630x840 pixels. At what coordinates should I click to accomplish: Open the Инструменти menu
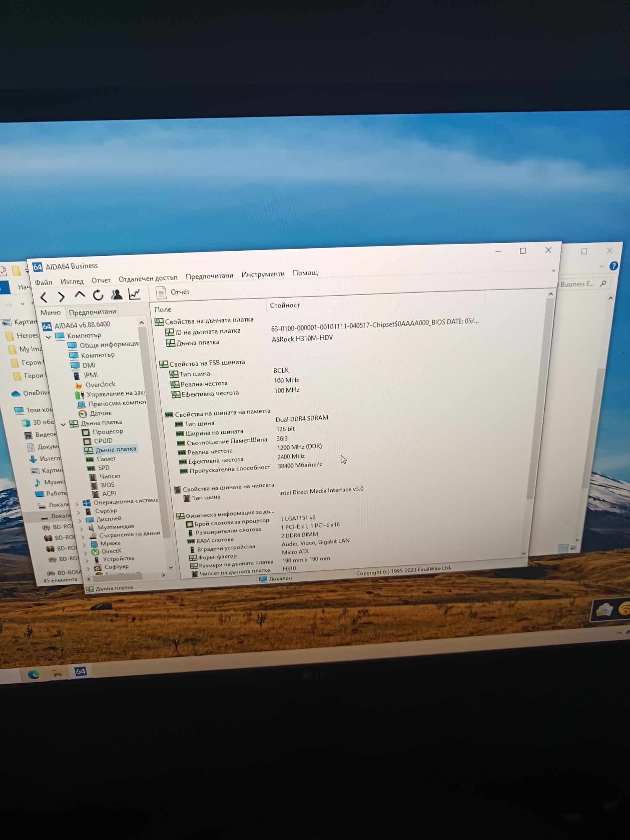(x=263, y=274)
